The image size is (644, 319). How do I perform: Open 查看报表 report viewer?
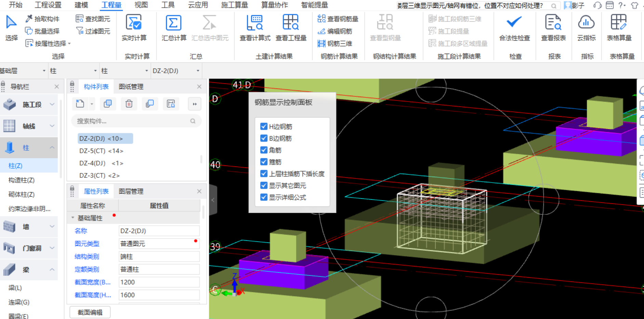coord(553,27)
